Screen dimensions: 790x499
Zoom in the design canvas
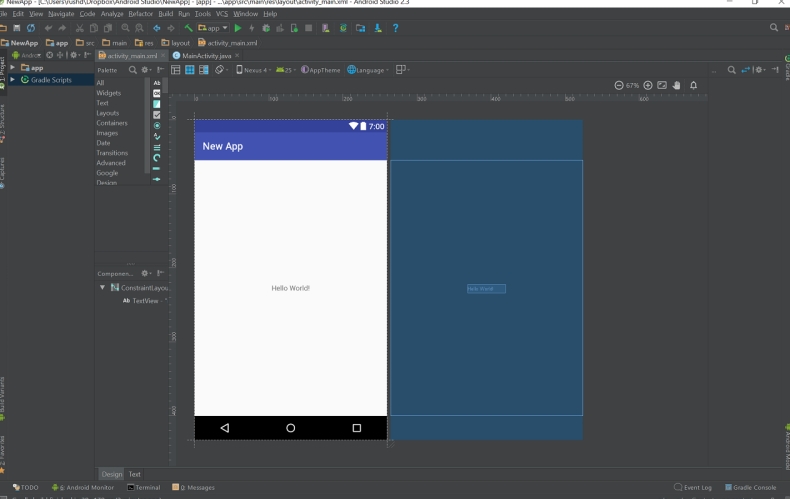click(x=648, y=85)
